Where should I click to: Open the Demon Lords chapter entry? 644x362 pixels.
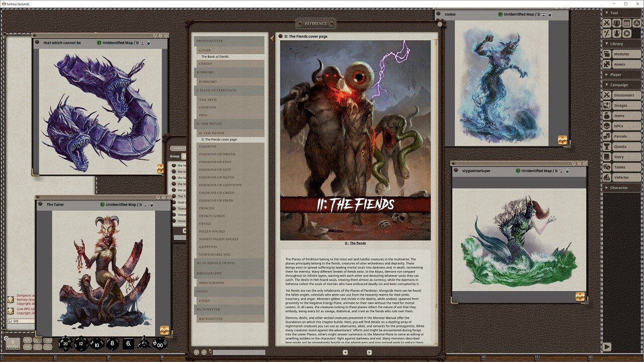pos(212,216)
